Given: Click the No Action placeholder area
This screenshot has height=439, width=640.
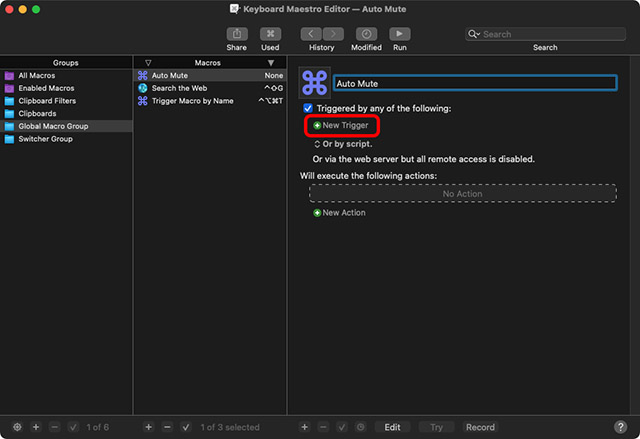Looking at the screenshot, I should (x=463, y=193).
